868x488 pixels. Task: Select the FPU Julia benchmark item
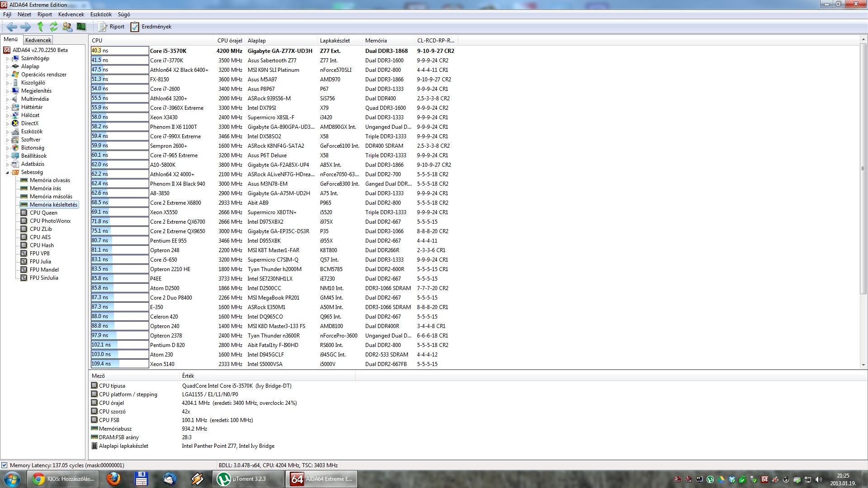40,262
